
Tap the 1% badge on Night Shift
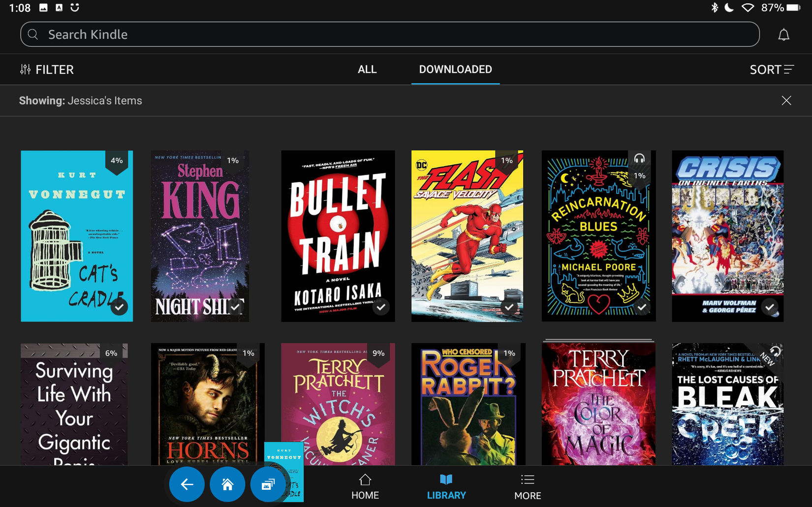(x=233, y=161)
